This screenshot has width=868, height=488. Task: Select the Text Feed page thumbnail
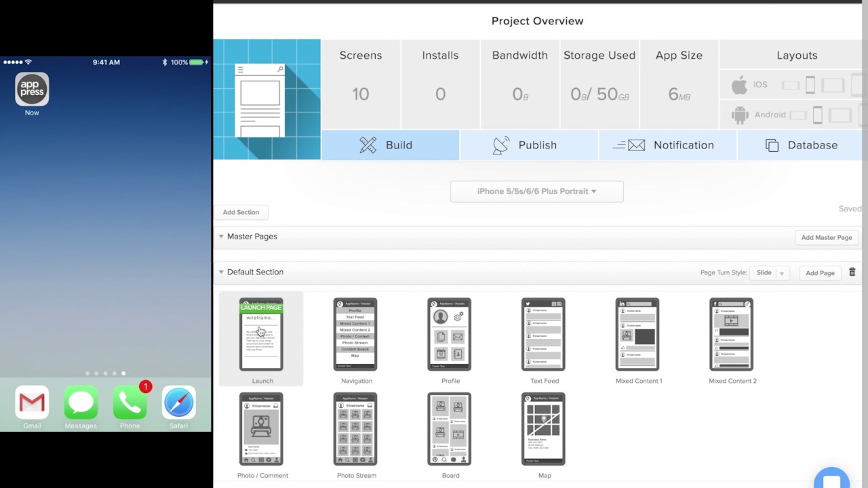[543, 334]
